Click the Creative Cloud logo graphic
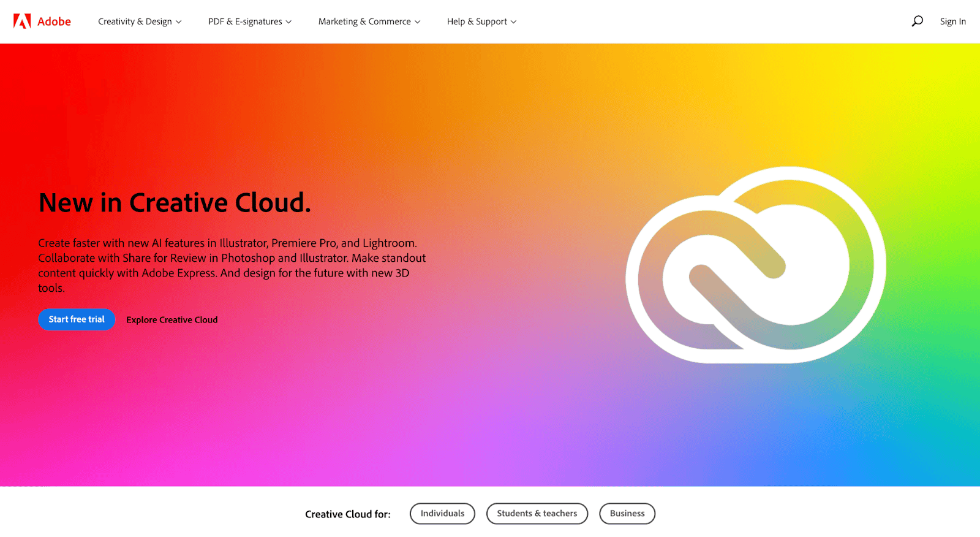This screenshot has width=980, height=537. (756, 265)
